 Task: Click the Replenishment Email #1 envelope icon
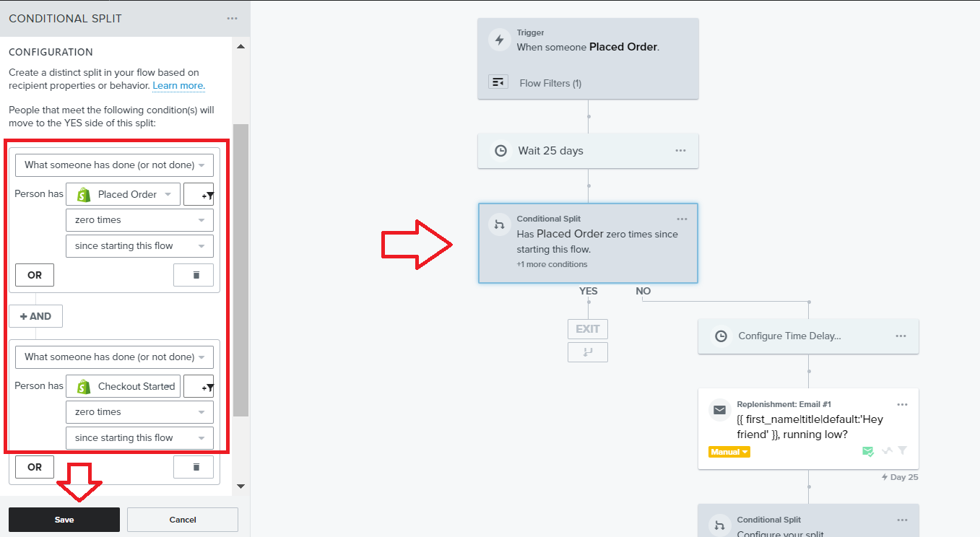[719, 410]
